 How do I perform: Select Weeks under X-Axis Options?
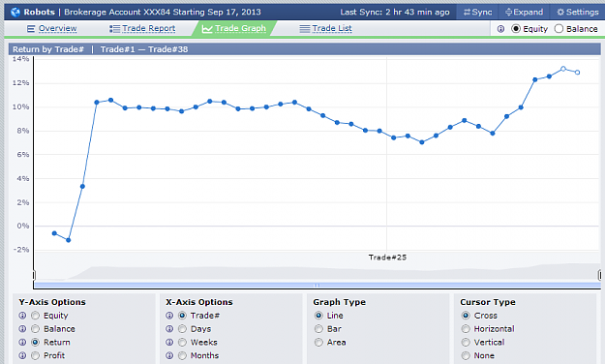(183, 343)
